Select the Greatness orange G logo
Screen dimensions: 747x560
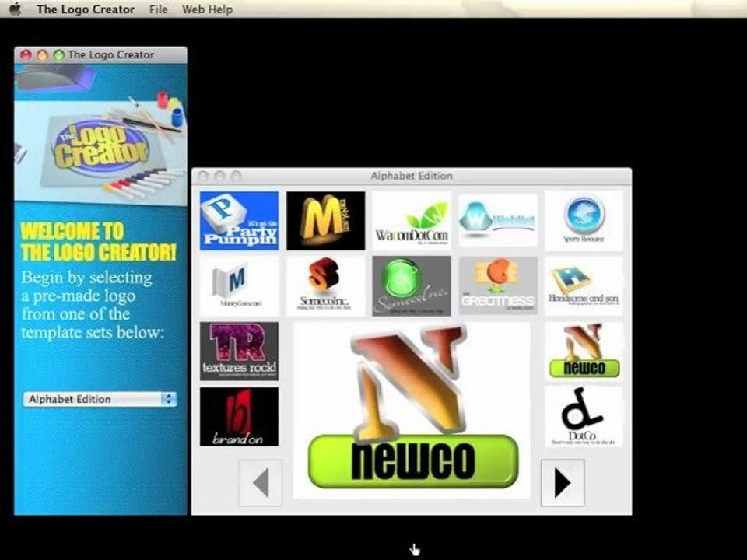[x=498, y=285]
